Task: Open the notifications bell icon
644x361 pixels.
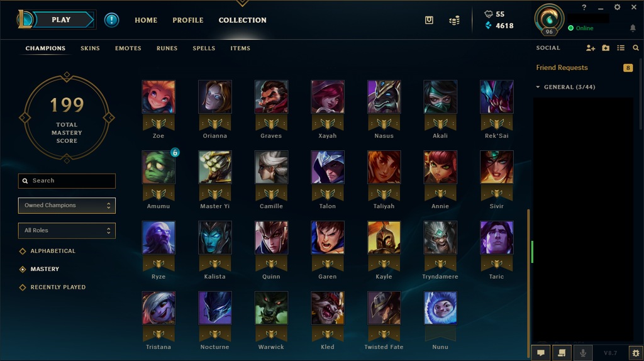Action: tap(633, 28)
